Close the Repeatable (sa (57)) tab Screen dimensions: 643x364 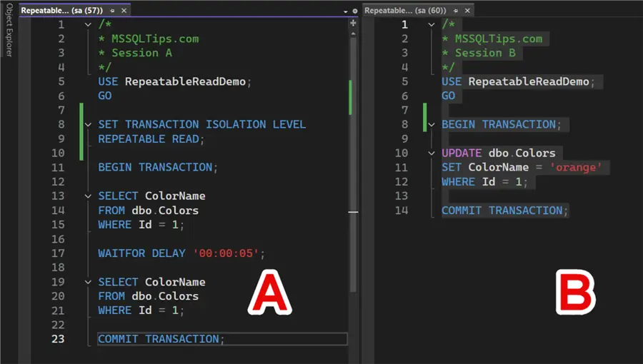[124, 11]
